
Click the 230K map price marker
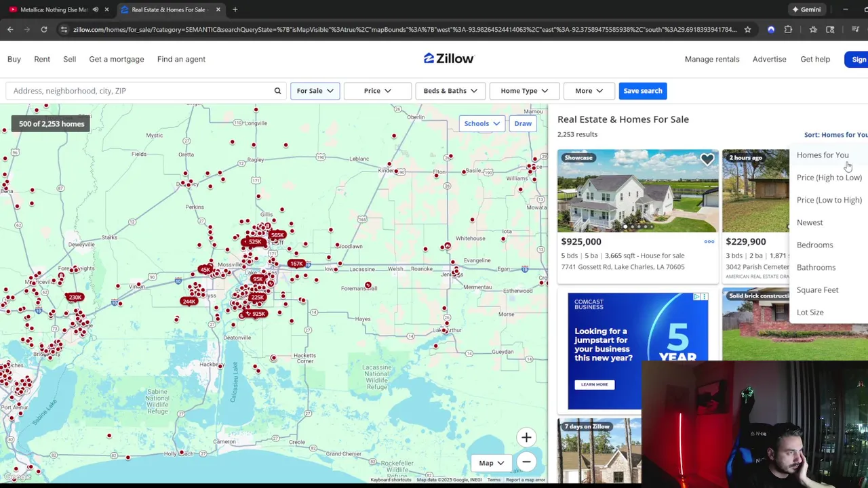pyautogui.click(x=75, y=297)
